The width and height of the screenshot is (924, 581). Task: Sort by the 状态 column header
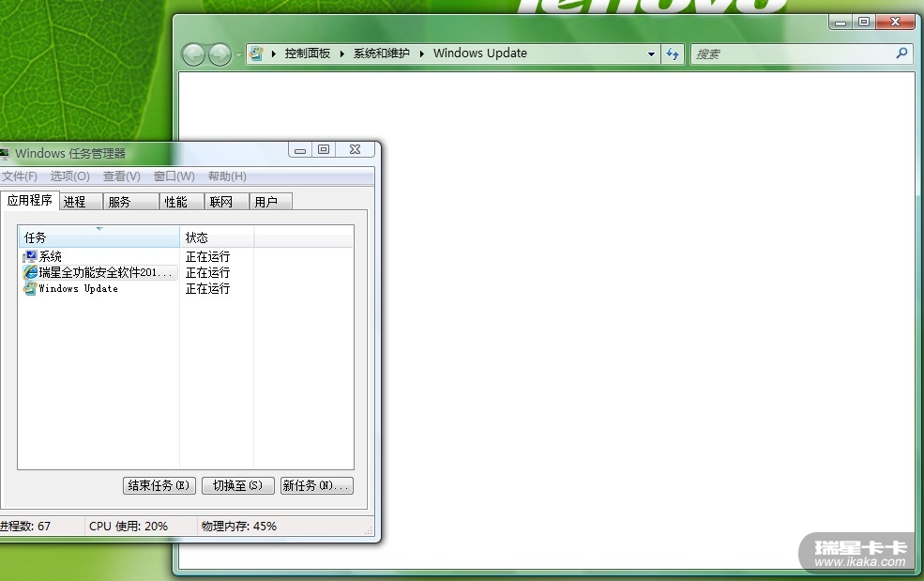coord(217,237)
